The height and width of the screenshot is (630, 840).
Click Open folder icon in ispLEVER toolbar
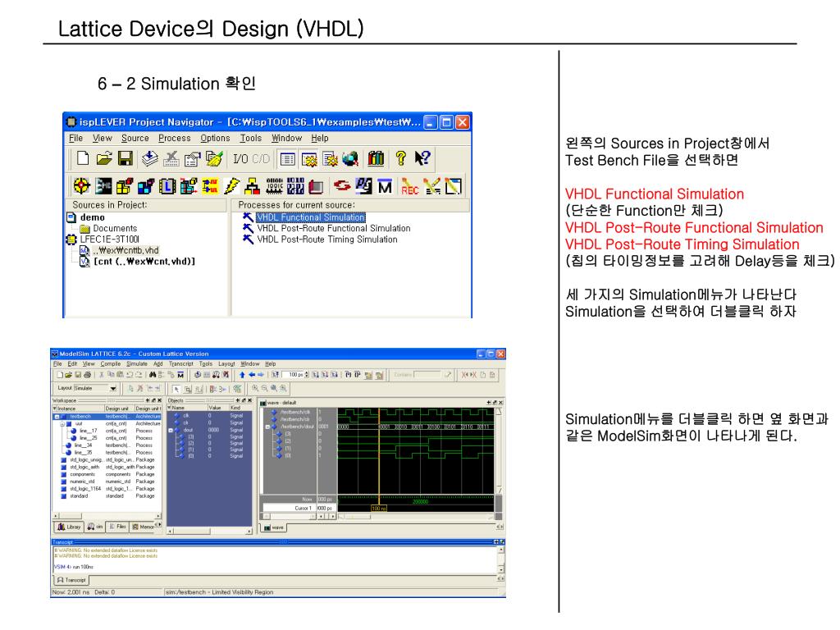coord(104,158)
